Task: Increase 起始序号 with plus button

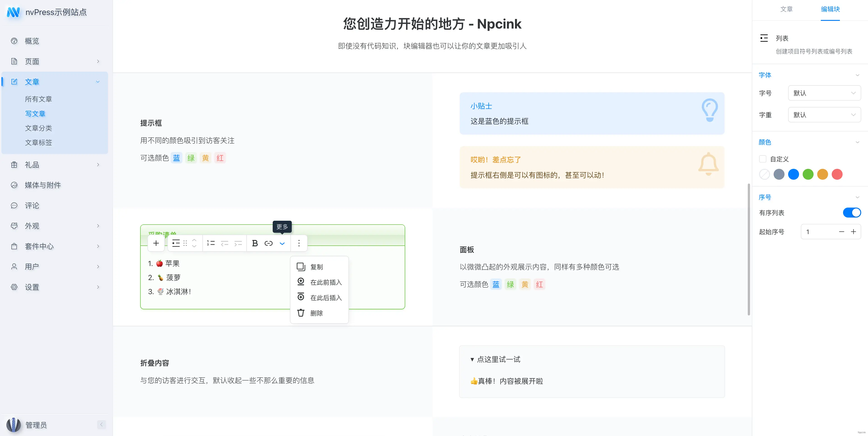Action: (x=853, y=232)
